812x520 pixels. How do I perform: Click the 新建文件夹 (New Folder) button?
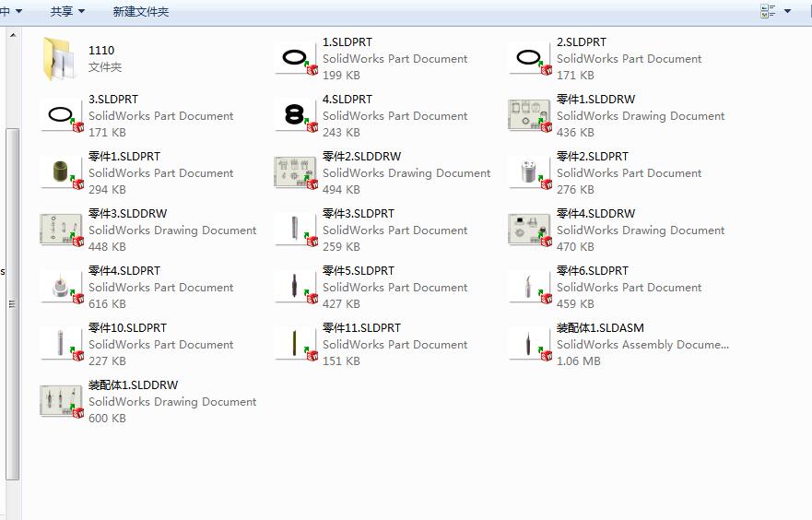click(141, 12)
